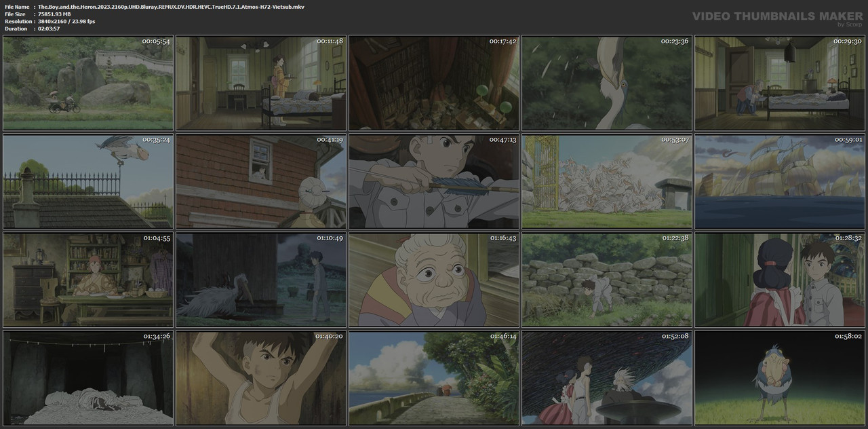Select the arrow frame at 00:47:13

tap(434, 181)
